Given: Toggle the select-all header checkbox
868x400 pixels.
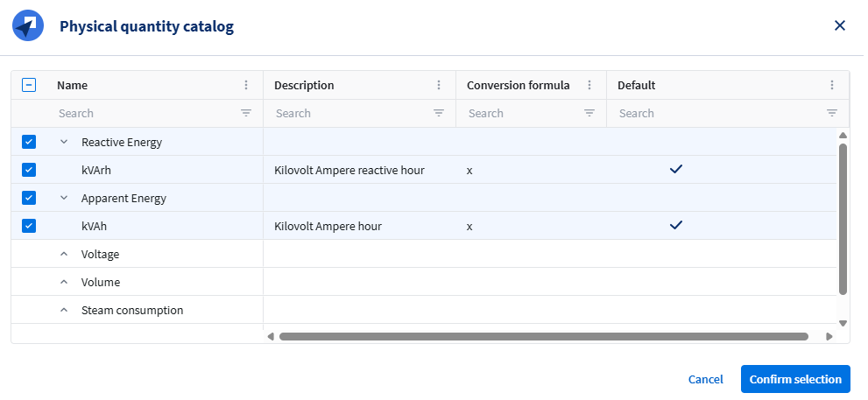Looking at the screenshot, I should point(29,85).
